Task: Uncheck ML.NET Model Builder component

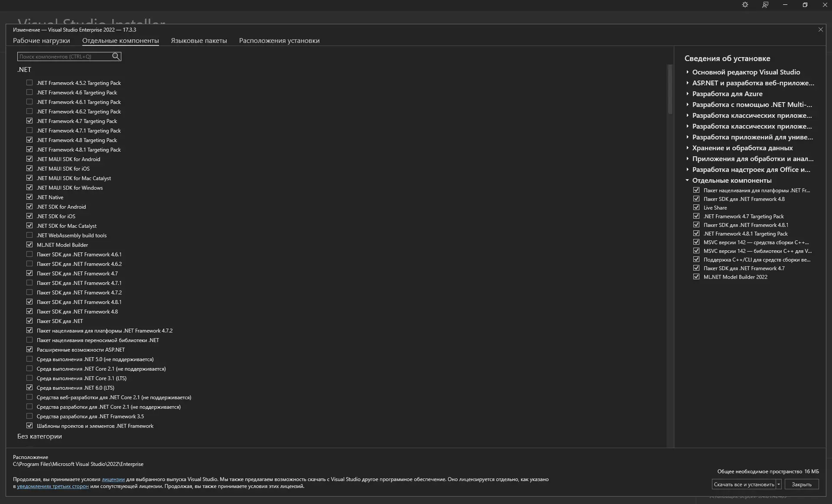Action: coord(29,245)
